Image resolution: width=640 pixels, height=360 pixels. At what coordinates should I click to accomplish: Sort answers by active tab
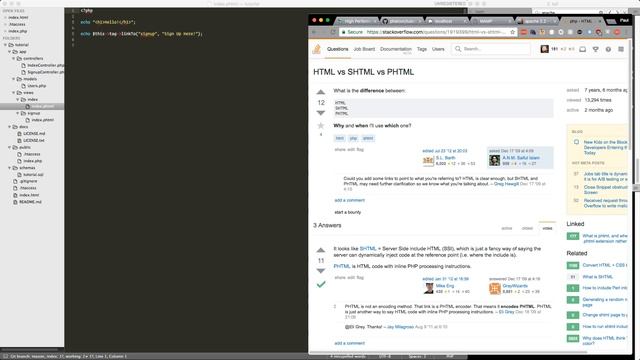(507, 228)
